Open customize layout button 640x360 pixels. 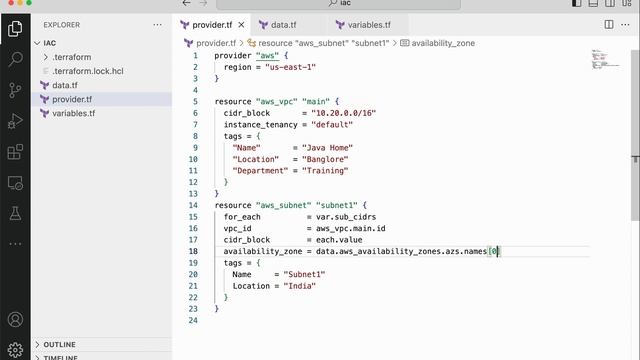[x=627, y=3]
